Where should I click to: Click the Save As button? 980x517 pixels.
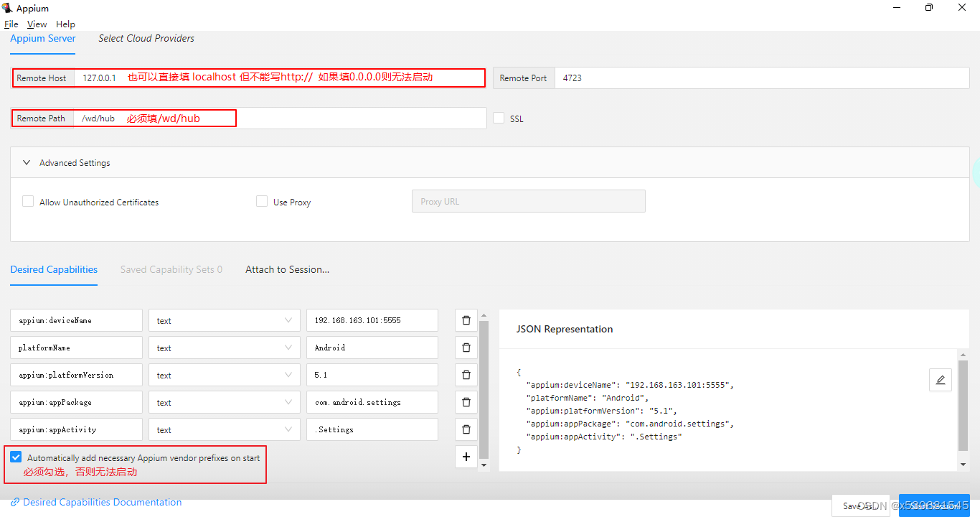coord(860,506)
